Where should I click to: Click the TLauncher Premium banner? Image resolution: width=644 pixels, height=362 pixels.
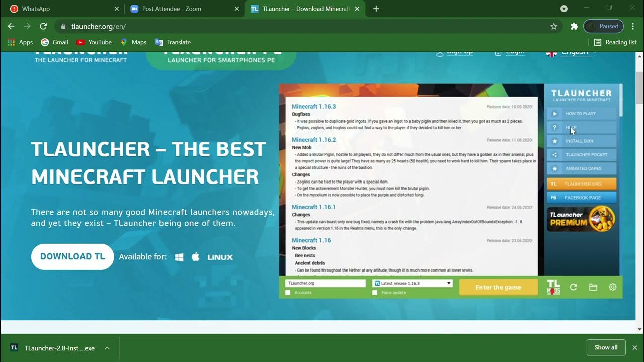(x=582, y=219)
